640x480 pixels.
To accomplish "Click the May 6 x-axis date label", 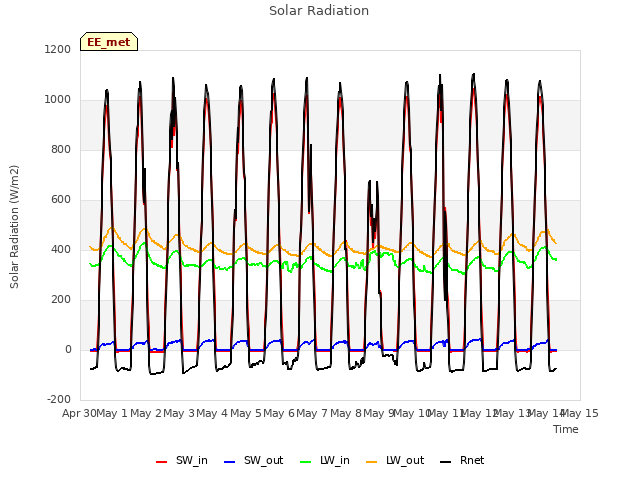I will [x=279, y=413].
